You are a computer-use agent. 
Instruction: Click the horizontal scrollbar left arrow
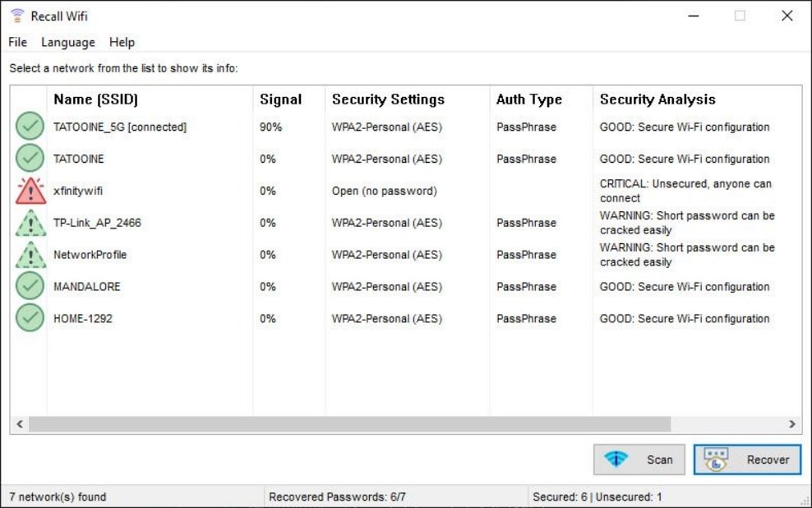[x=20, y=424]
